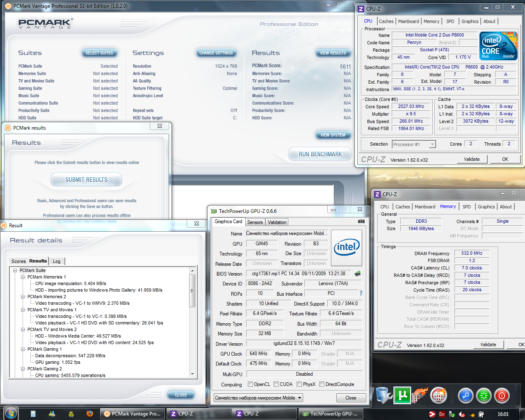Screen dimensions: 525x420
Task: Click the Change Settings button
Action: point(216,53)
